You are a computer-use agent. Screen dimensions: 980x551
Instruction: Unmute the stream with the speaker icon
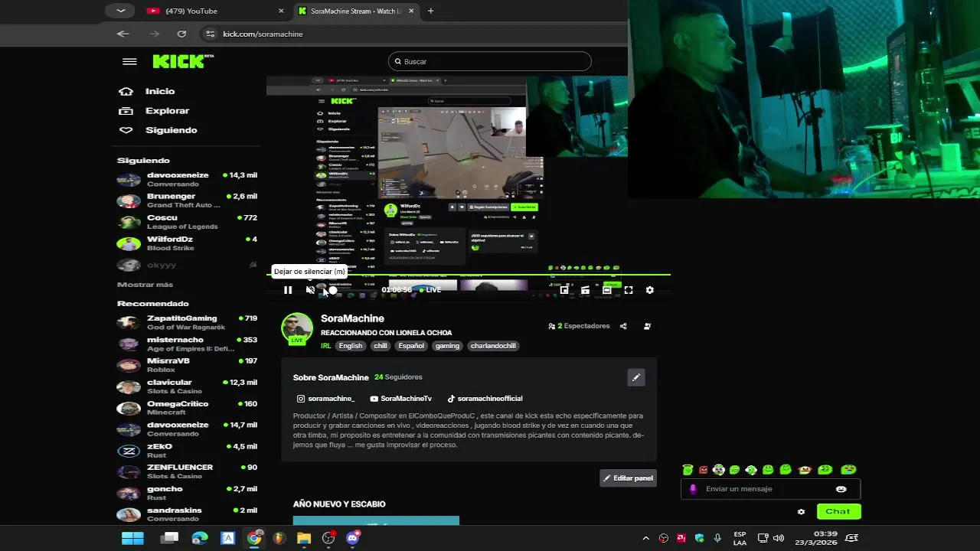click(x=310, y=290)
